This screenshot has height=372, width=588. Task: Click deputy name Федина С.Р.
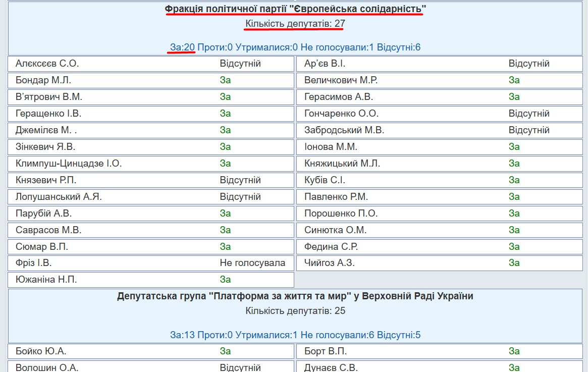(331, 246)
